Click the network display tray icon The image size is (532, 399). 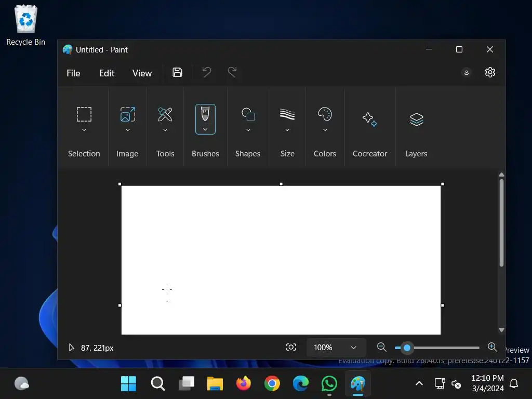coord(440,384)
